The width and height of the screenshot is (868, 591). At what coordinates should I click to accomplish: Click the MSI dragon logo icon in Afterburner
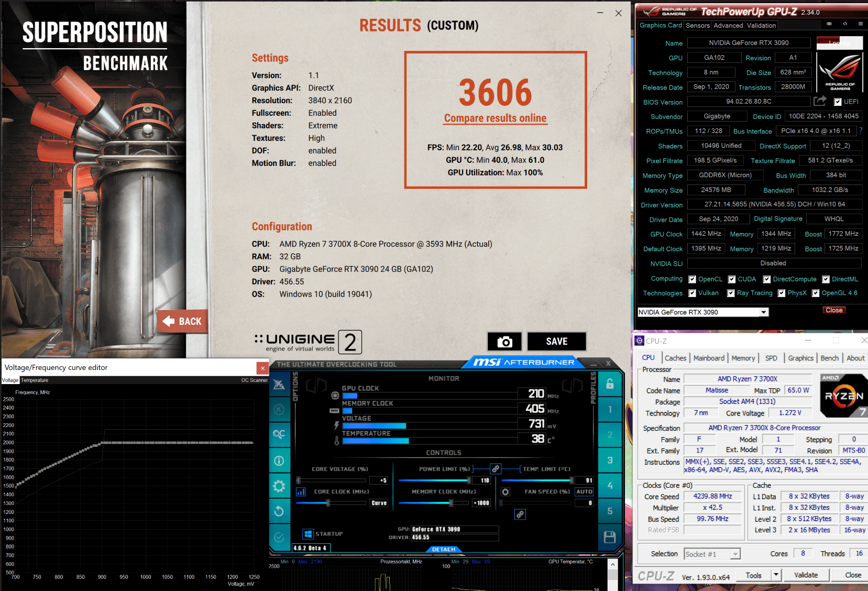point(279,385)
